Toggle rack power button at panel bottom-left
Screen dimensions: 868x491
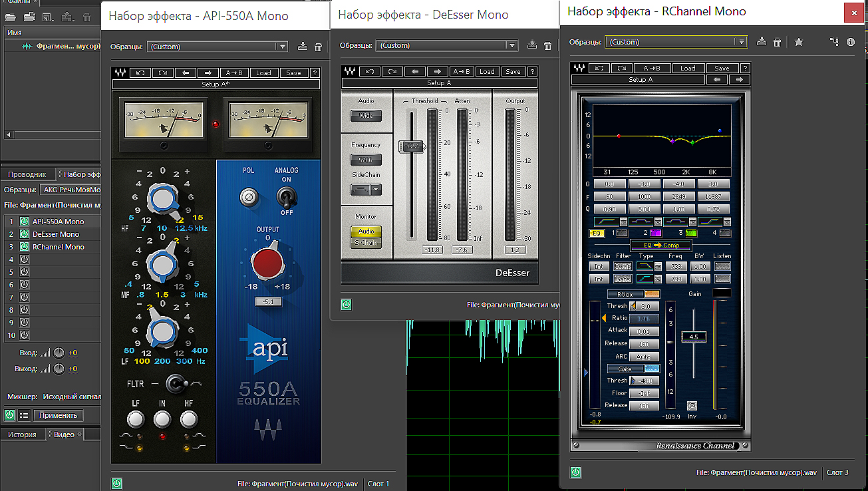(x=9, y=415)
